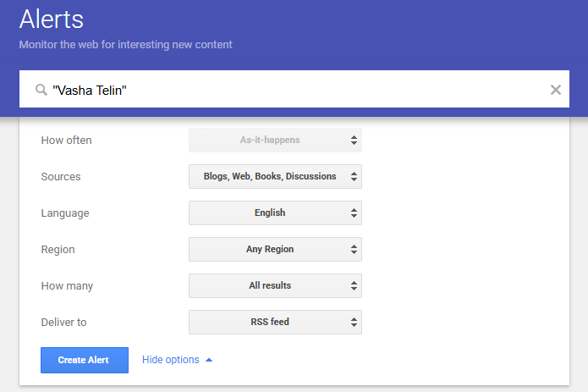Open the Language dropdown set to English
Viewport: 588px width, 392px height.
275,213
